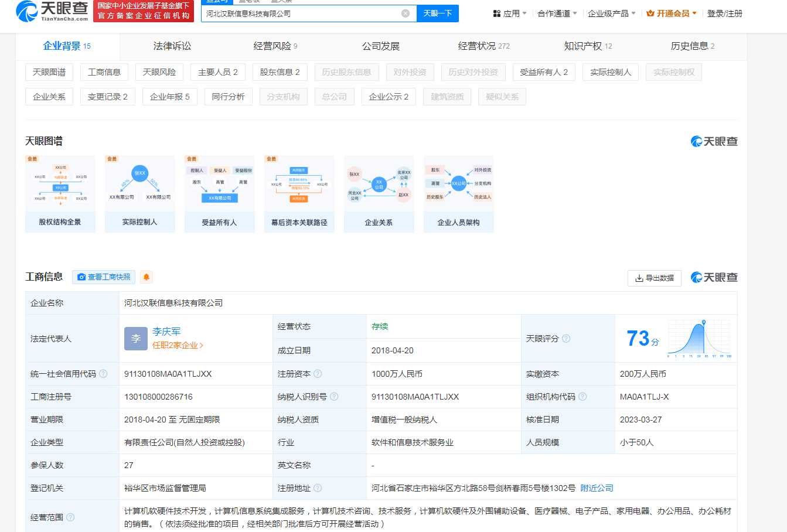
Task: Click the 天眼查 logo beside 导出数据 button
Action: [714, 277]
